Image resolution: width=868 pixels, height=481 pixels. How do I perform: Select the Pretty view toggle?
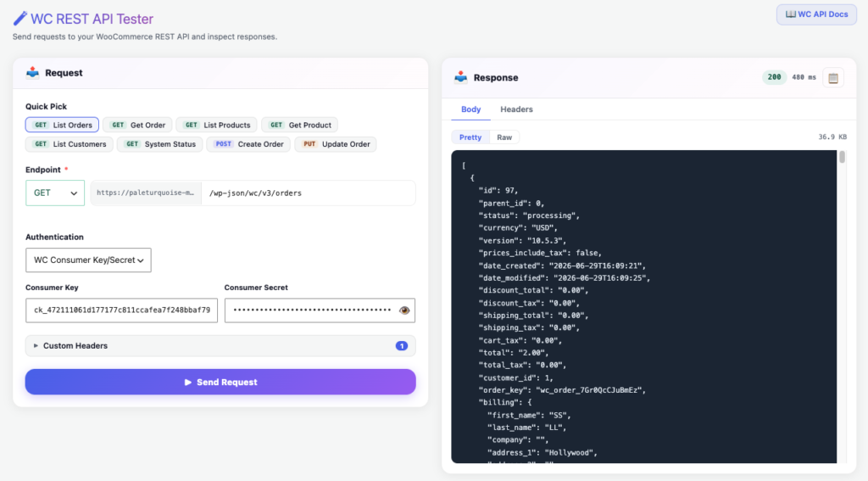(470, 137)
